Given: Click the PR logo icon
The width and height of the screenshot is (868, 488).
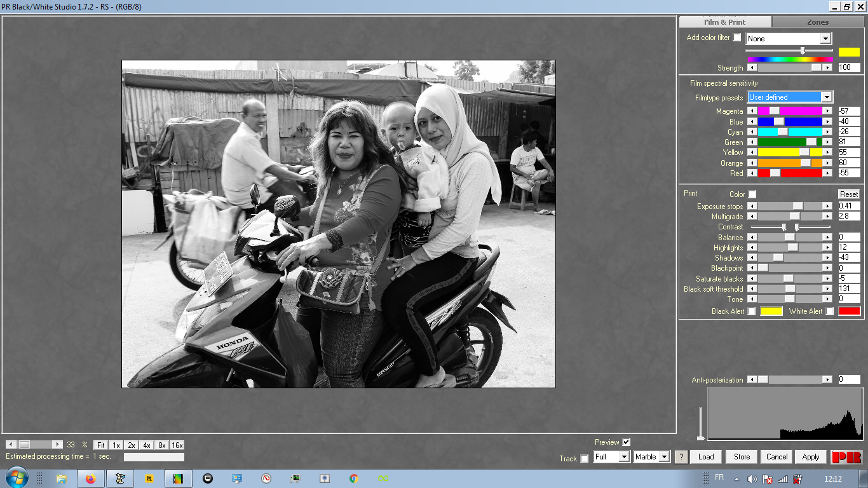Looking at the screenshot, I should coord(846,456).
